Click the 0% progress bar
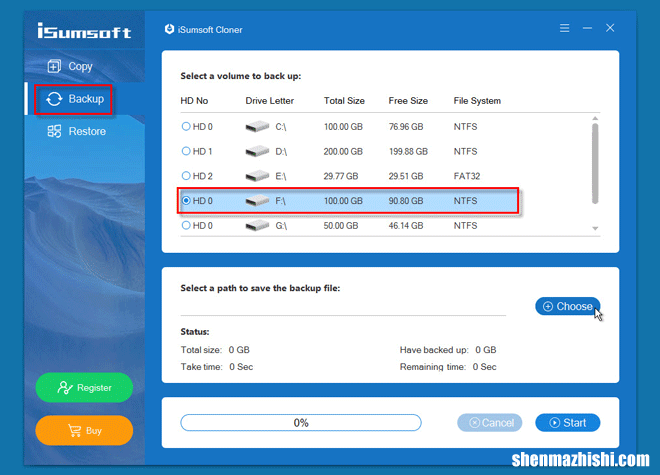This screenshot has width=660, height=475. point(301,422)
